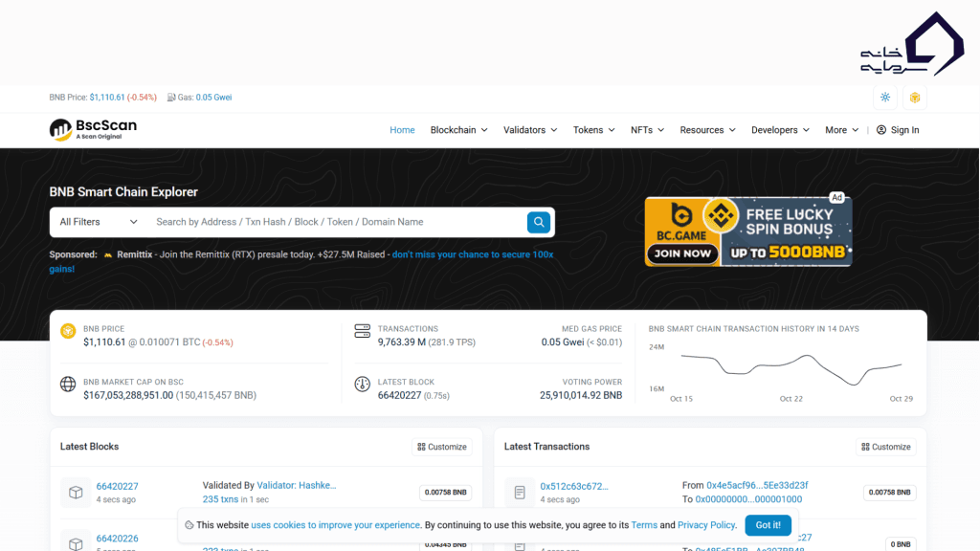This screenshot has width=980, height=551.
Task: Click the search input field
Action: pos(335,222)
